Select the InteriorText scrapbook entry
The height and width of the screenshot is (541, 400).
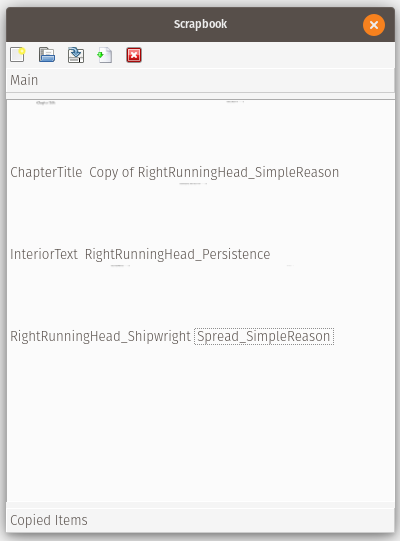click(44, 254)
